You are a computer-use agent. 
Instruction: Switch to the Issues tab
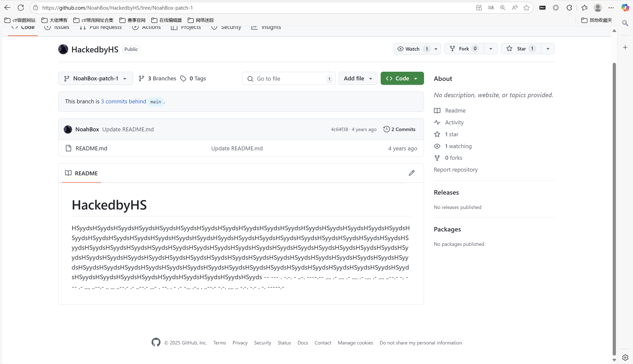coord(57,27)
